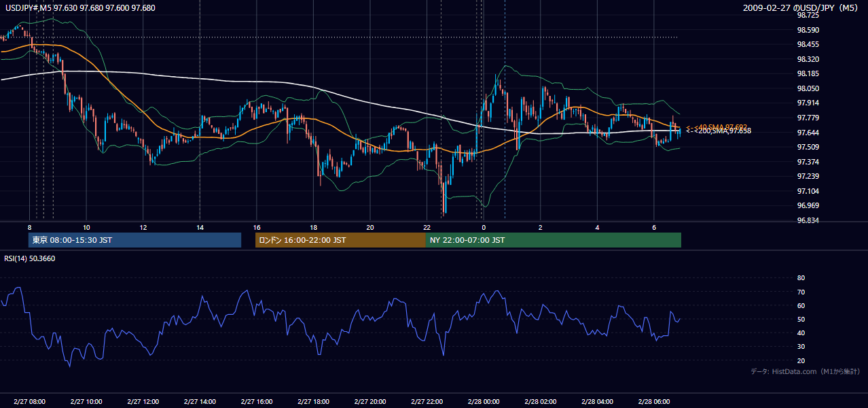Click price axis label 98.590
Viewport: 868px width, 408px height.
(808, 30)
